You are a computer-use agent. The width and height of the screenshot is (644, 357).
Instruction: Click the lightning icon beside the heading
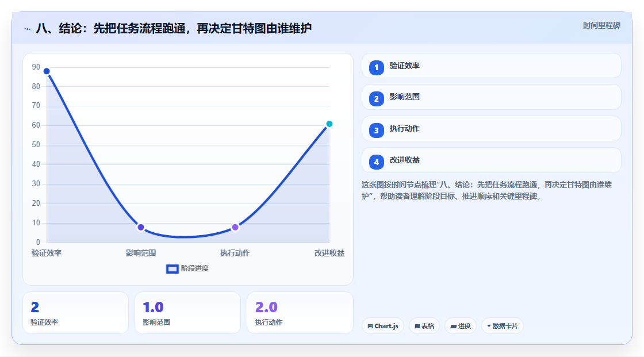(27, 29)
